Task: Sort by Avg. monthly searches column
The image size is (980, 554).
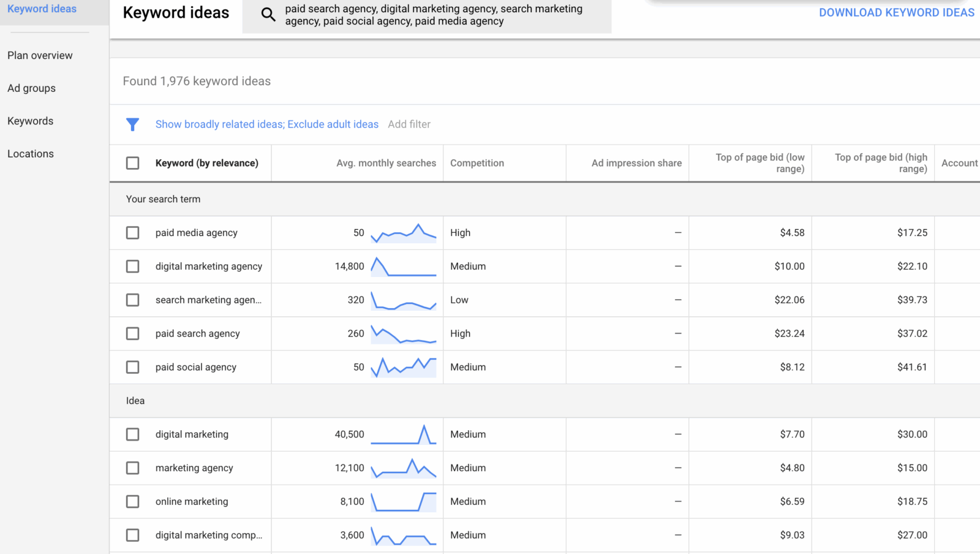Action: click(x=386, y=163)
